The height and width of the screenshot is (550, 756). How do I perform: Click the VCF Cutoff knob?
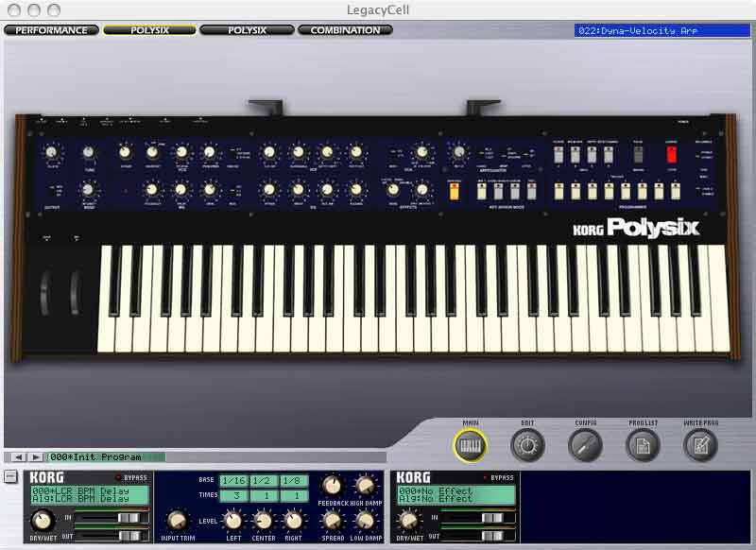coord(269,153)
